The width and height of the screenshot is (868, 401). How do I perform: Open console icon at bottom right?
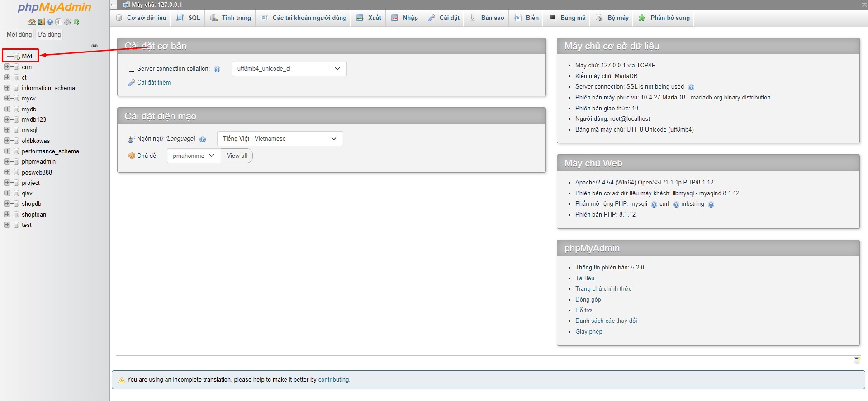click(x=857, y=360)
